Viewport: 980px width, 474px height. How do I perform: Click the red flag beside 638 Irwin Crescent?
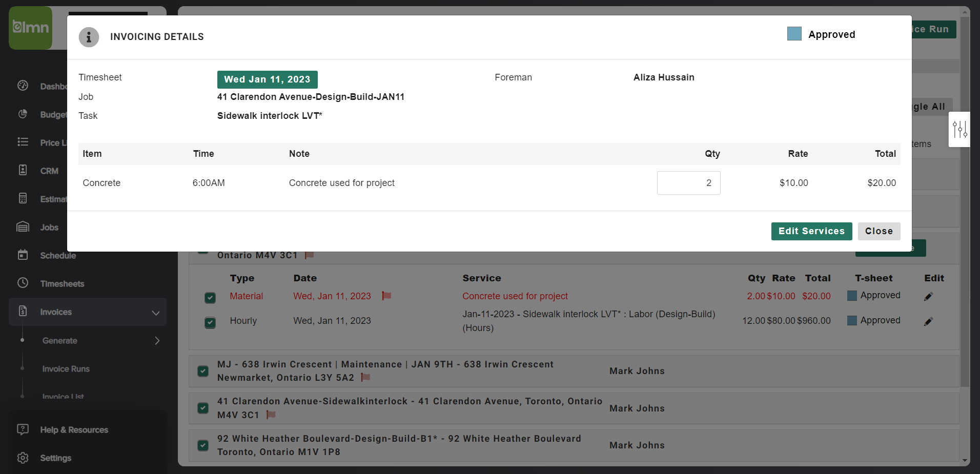click(365, 377)
